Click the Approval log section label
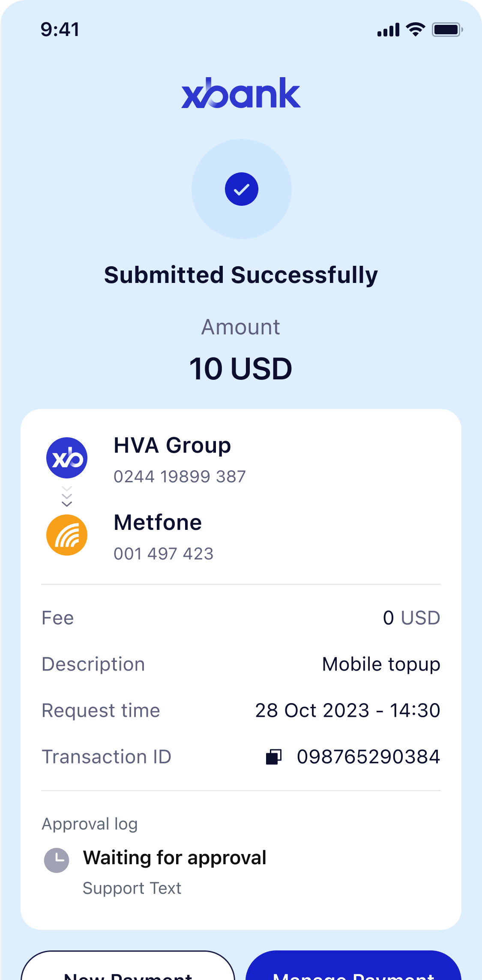 pyautogui.click(x=90, y=824)
